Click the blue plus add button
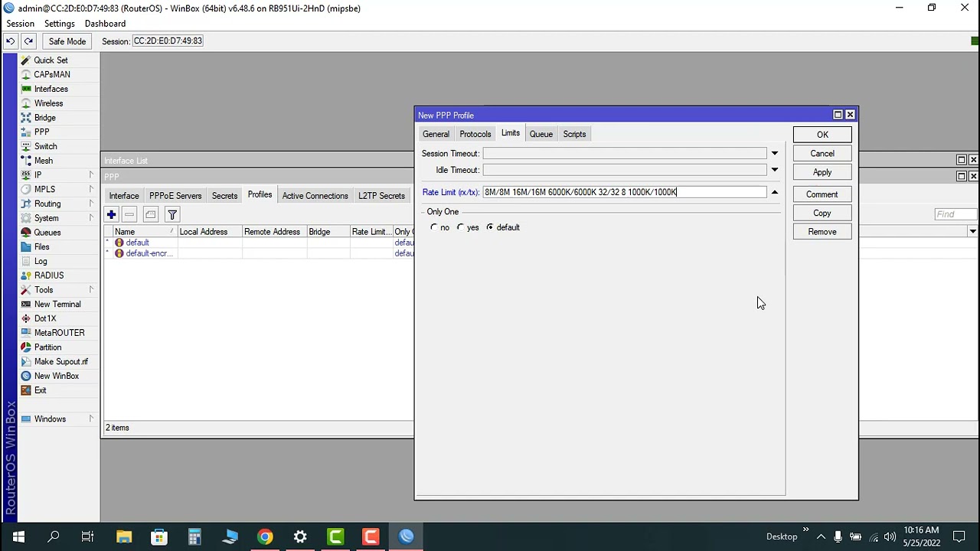The height and width of the screenshot is (551, 980). click(111, 215)
